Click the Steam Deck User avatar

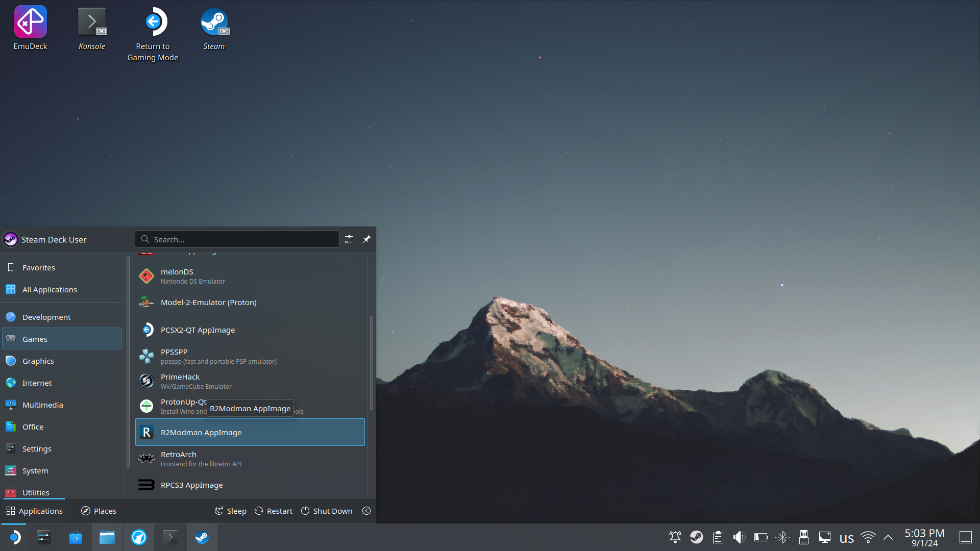[x=11, y=239]
